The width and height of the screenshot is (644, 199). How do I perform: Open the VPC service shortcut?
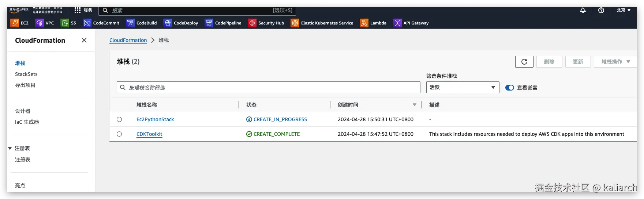45,23
